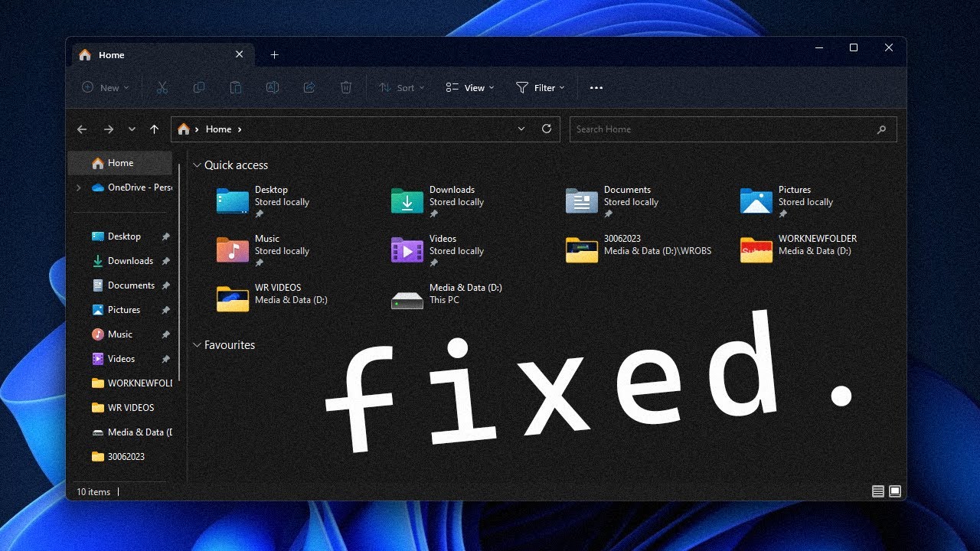Click the '10 items' status text

pyautogui.click(x=93, y=492)
